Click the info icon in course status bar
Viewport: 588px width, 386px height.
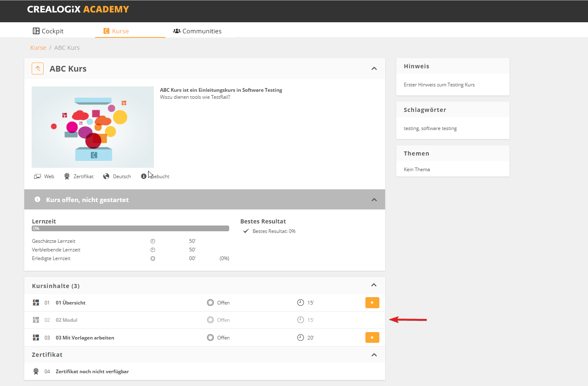[x=37, y=200]
